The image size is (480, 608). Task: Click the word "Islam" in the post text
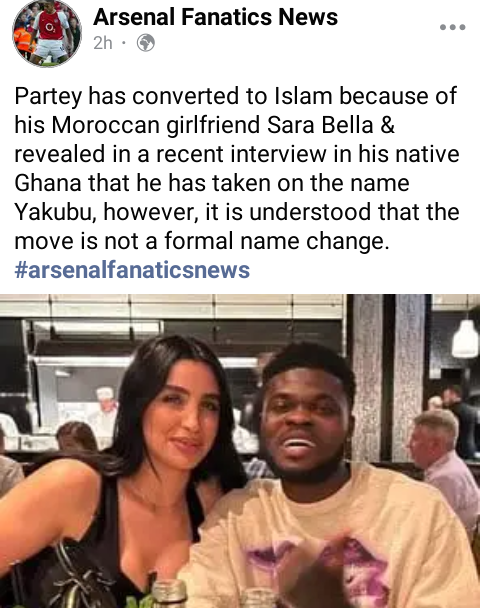304,96
